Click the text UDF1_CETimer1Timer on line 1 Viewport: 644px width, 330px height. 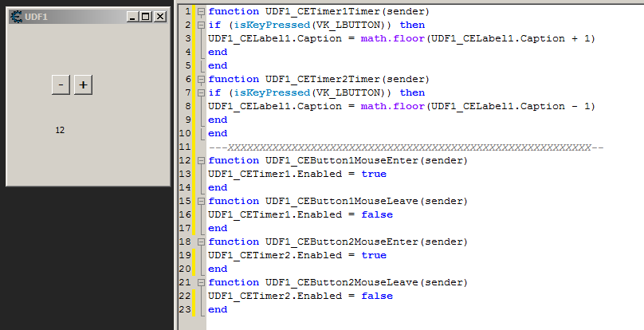click(323, 11)
